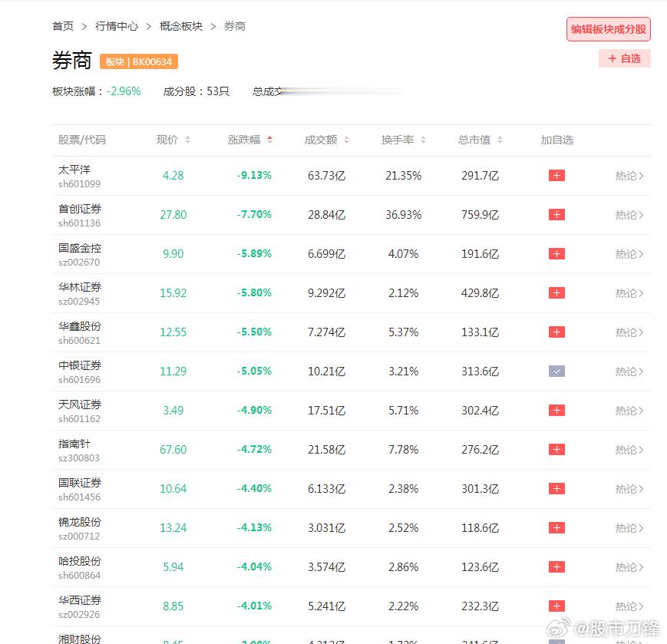The height and width of the screenshot is (644, 667).
Task: Click 太平洋 change value -9.13%
Action: 254,175
